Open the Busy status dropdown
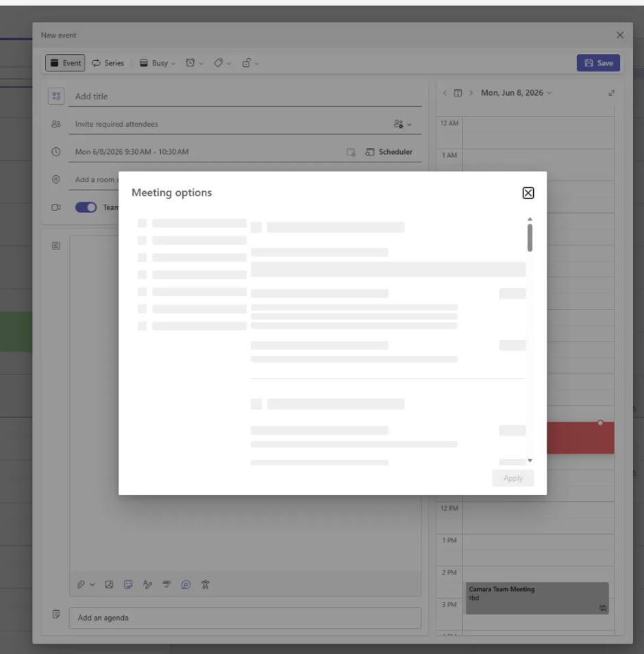 point(158,63)
